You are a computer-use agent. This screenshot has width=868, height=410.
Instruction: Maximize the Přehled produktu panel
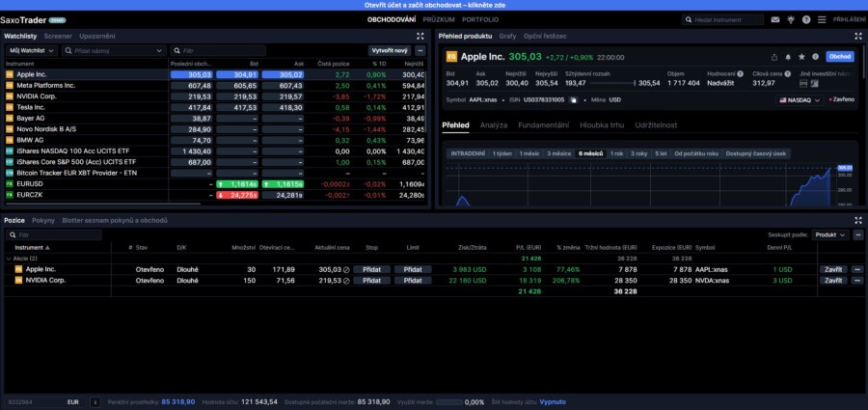[x=858, y=36]
